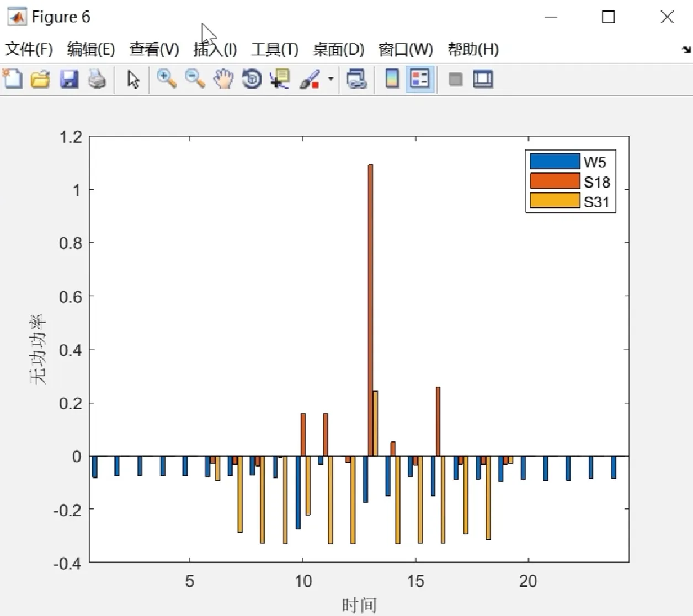
Task: Save the figure with the floppy icon
Action: pos(69,79)
